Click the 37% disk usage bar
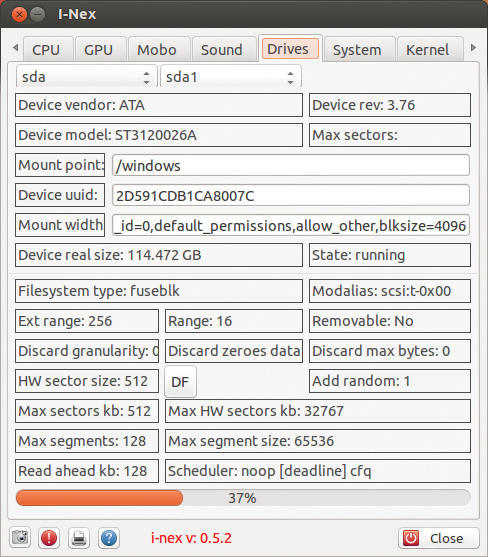Viewport: 488px width, 557px height. pyautogui.click(x=243, y=498)
